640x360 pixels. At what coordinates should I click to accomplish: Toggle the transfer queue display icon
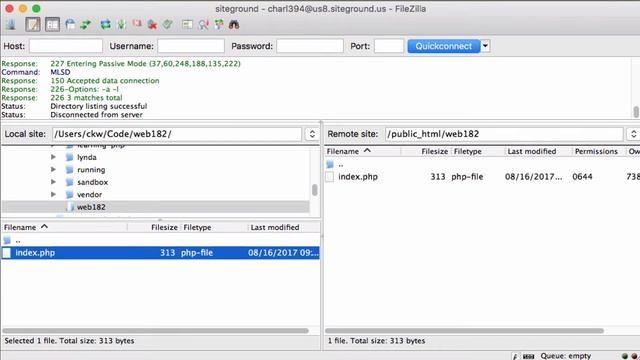point(86,24)
